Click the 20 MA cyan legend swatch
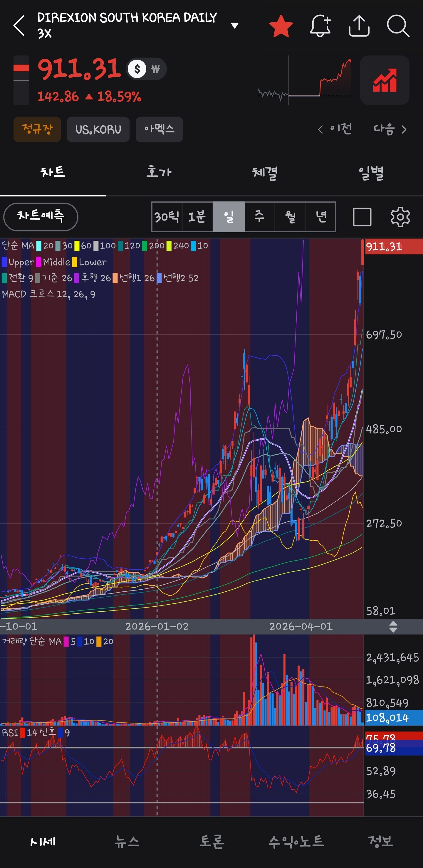Screen dimensions: 423x868 tap(39, 246)
